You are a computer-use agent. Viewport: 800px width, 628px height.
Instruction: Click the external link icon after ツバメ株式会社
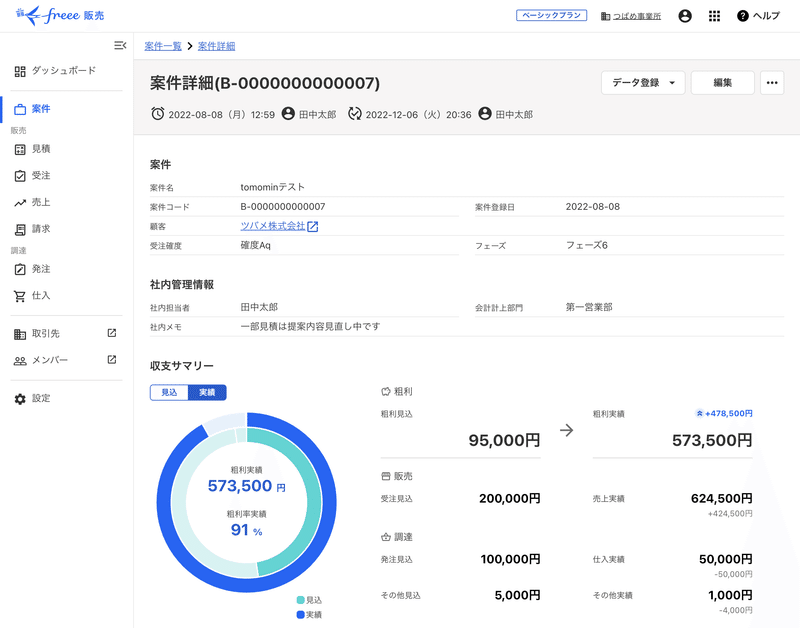tap(313, 227)
